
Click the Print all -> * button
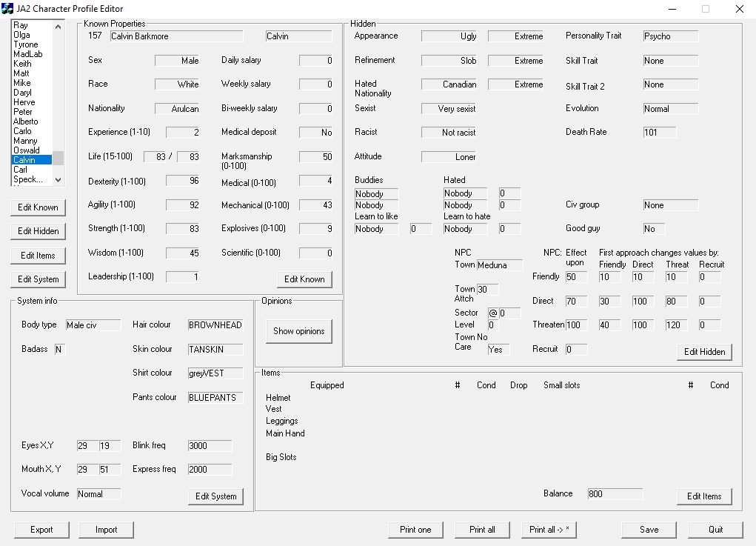pos(549,530)
